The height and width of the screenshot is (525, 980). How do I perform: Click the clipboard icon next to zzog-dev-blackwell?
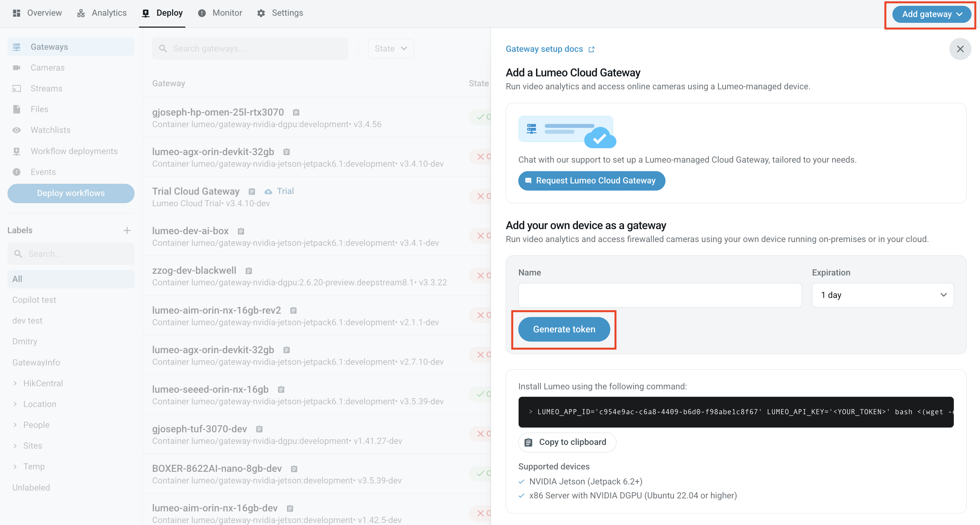coord(249,271)
